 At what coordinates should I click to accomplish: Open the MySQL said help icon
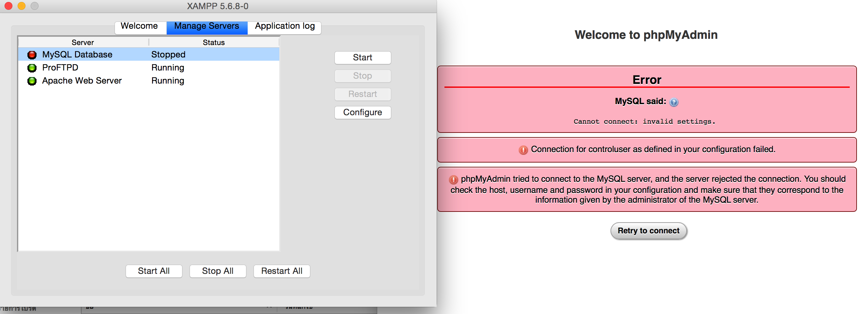[x=674, y=102]
